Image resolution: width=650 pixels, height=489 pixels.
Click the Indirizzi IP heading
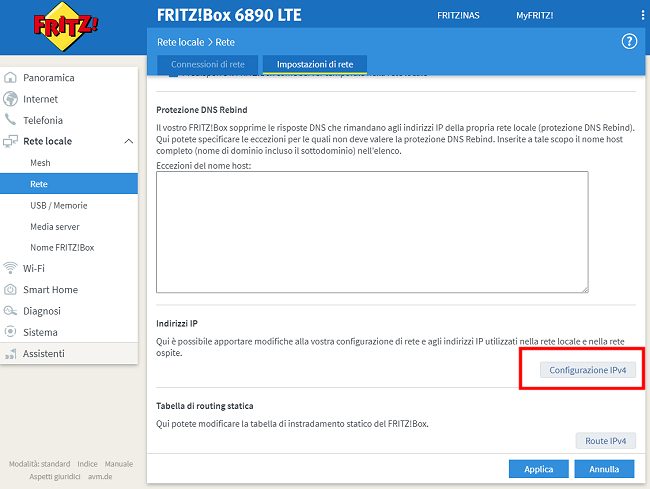[177, 323]
